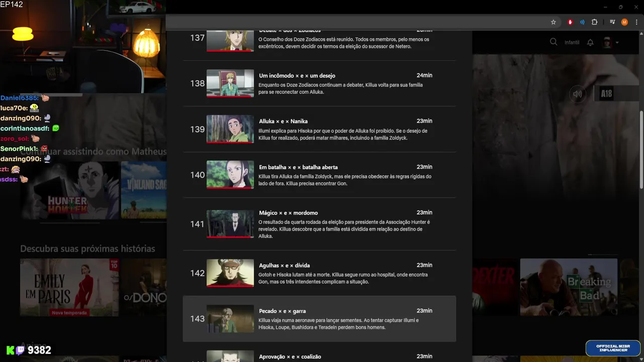Click episode number 139
This screenshot has height=362, width=644.
(x=197, y=129)
